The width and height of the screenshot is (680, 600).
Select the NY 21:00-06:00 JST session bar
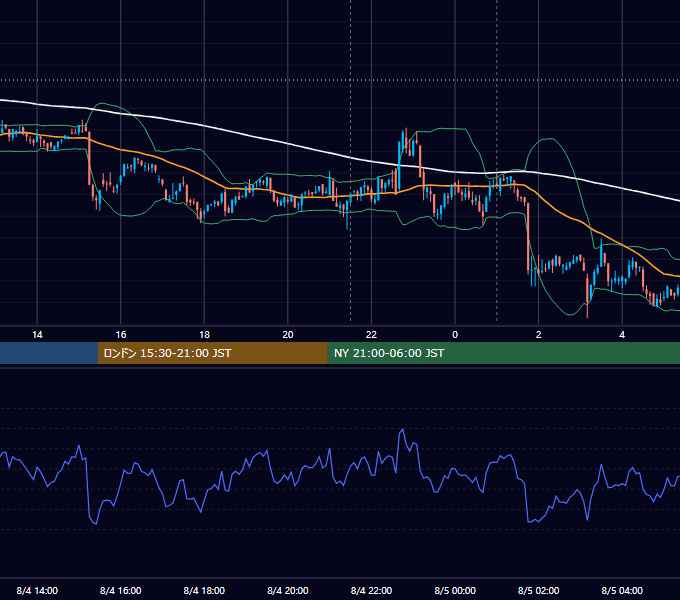[x=503, y=353]
